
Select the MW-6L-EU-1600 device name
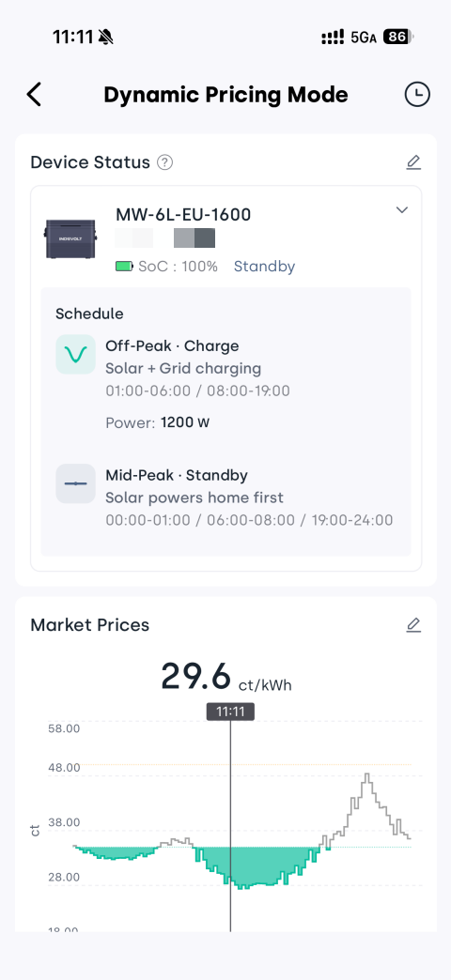tap(183, 214)
